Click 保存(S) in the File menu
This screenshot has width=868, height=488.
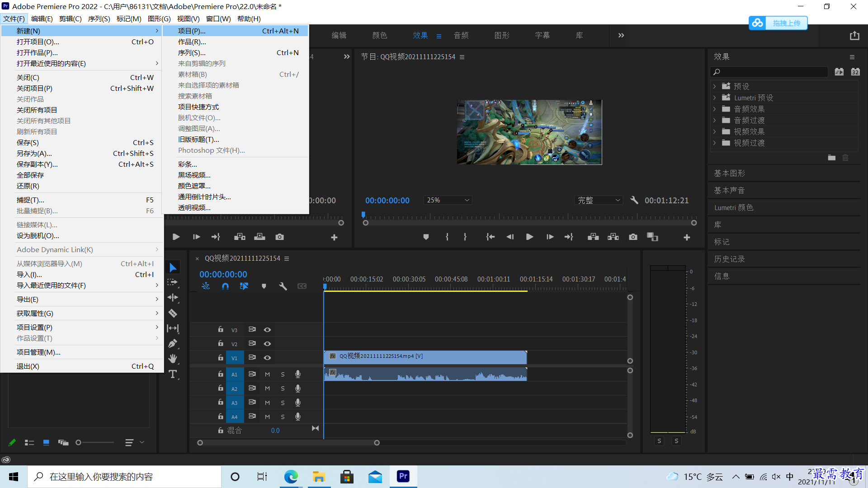point(82,142)
